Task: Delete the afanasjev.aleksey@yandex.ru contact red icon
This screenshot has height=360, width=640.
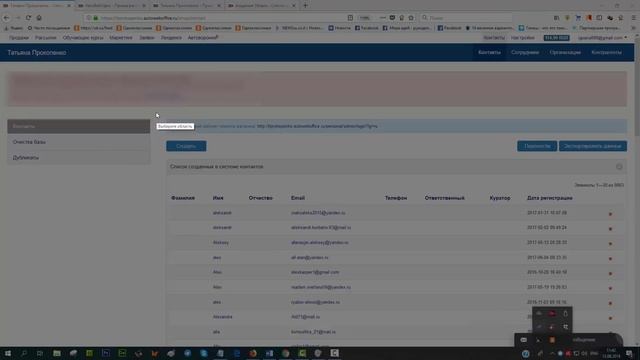Action: pyautogui.click(x=610, y=243)
